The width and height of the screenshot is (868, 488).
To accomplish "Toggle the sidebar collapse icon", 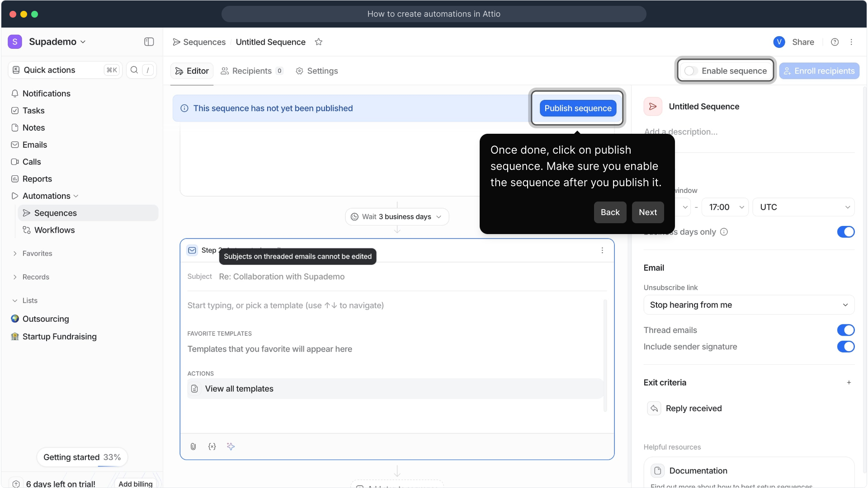I will coord(149,42).
